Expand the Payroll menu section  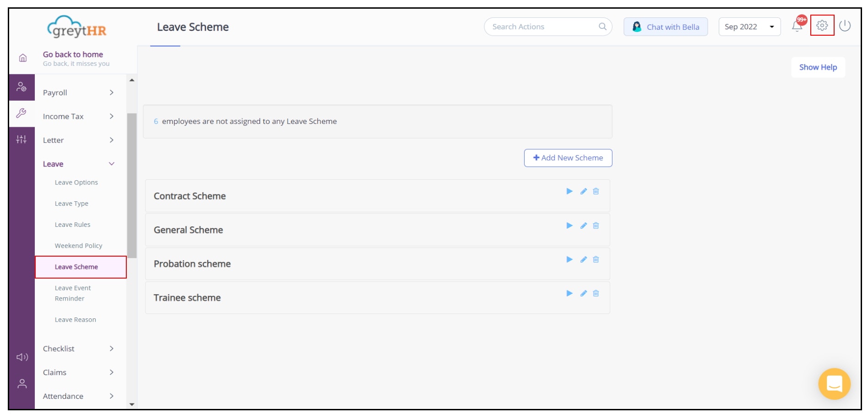tap(78, 92)
